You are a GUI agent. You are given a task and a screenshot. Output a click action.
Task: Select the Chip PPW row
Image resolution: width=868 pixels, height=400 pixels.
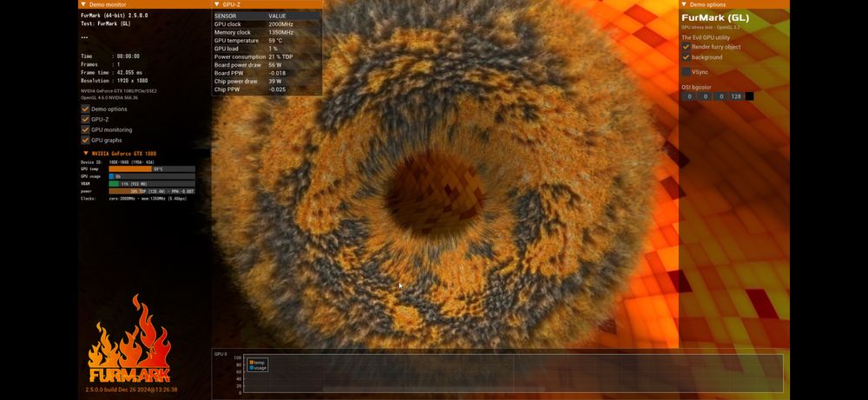tap(266, 89)
